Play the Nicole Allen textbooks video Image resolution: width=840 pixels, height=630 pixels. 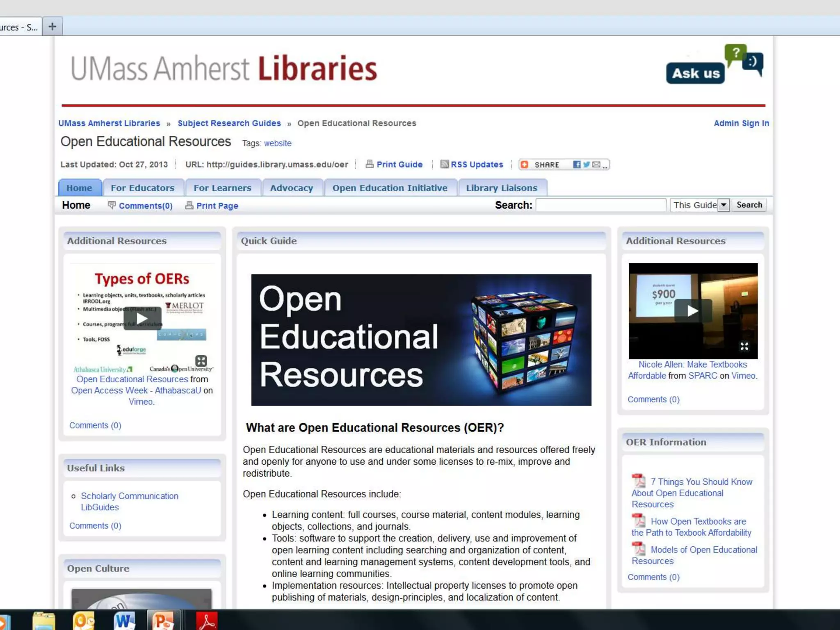click(693, 311)
